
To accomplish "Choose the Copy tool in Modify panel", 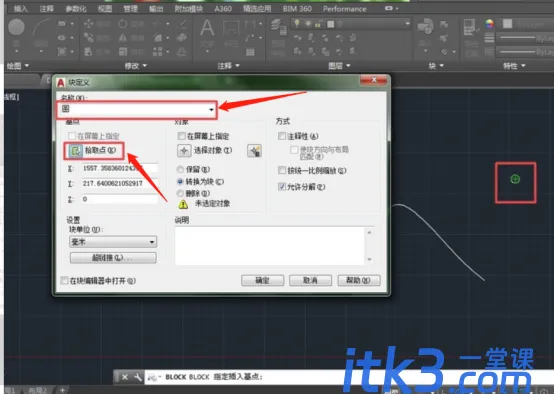I will click(x=88, y=38).
